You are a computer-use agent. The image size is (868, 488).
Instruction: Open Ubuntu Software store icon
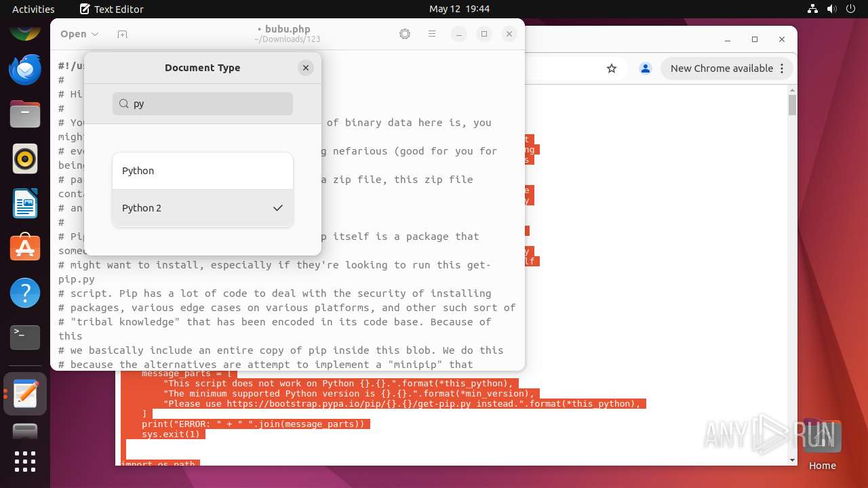25,248
